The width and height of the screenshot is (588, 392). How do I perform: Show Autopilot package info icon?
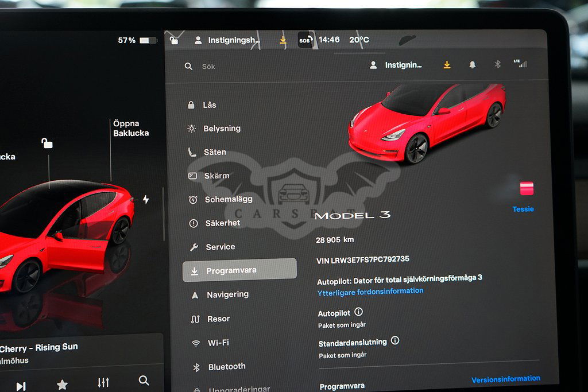[x=359, y=312]
